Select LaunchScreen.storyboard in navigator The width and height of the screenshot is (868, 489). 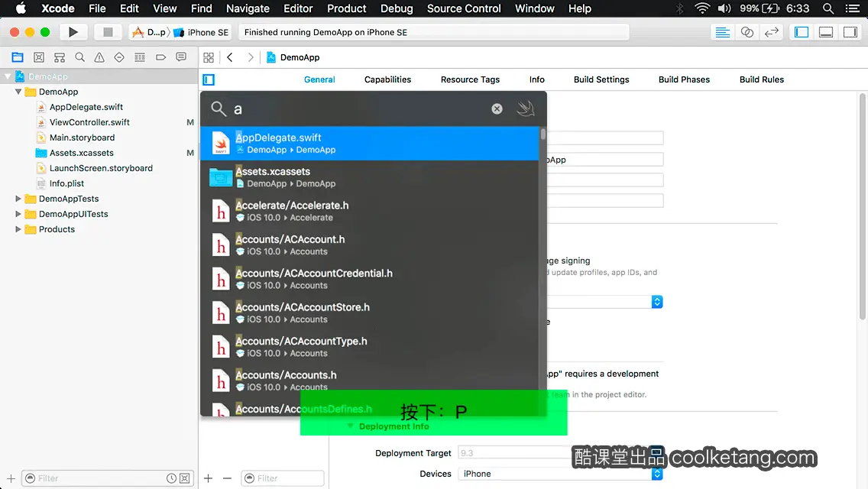coord(101,168)
